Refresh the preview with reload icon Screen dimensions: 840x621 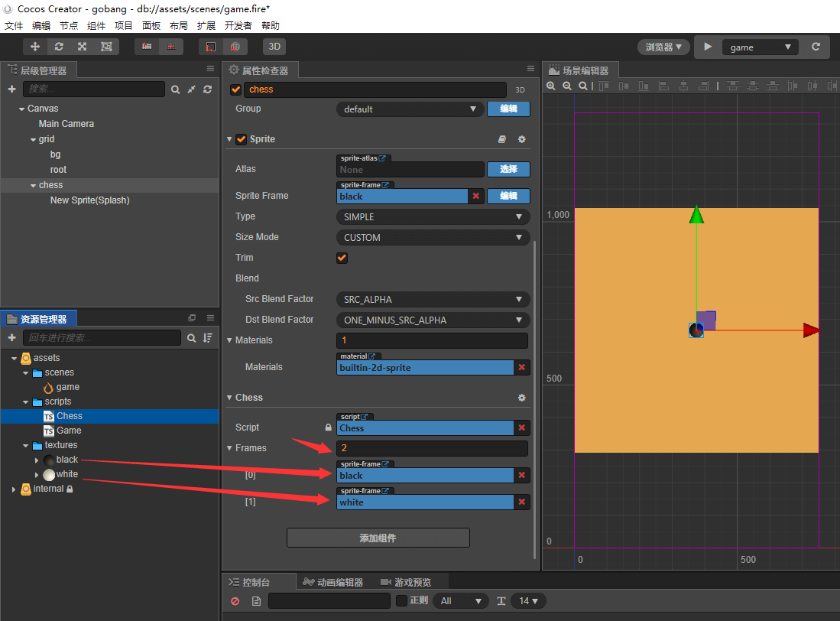(816, 47)
